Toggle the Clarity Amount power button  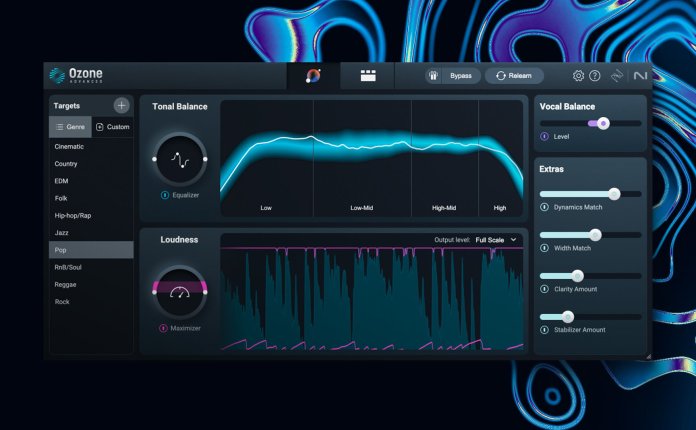click(x=544, y=289)
